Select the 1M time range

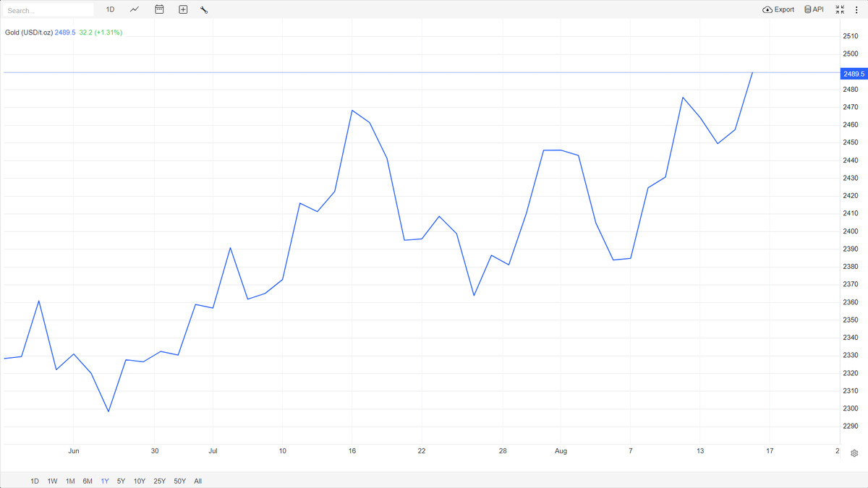70,481
